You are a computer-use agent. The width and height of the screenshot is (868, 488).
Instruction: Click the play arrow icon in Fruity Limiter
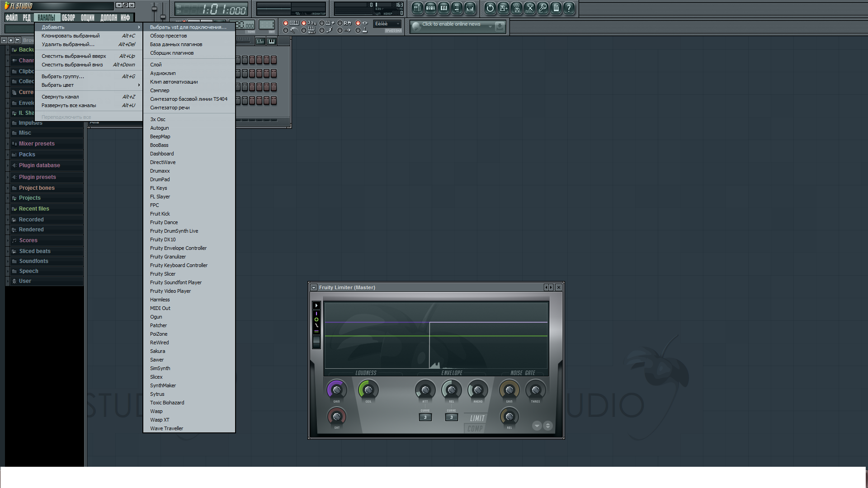(316, 305)
